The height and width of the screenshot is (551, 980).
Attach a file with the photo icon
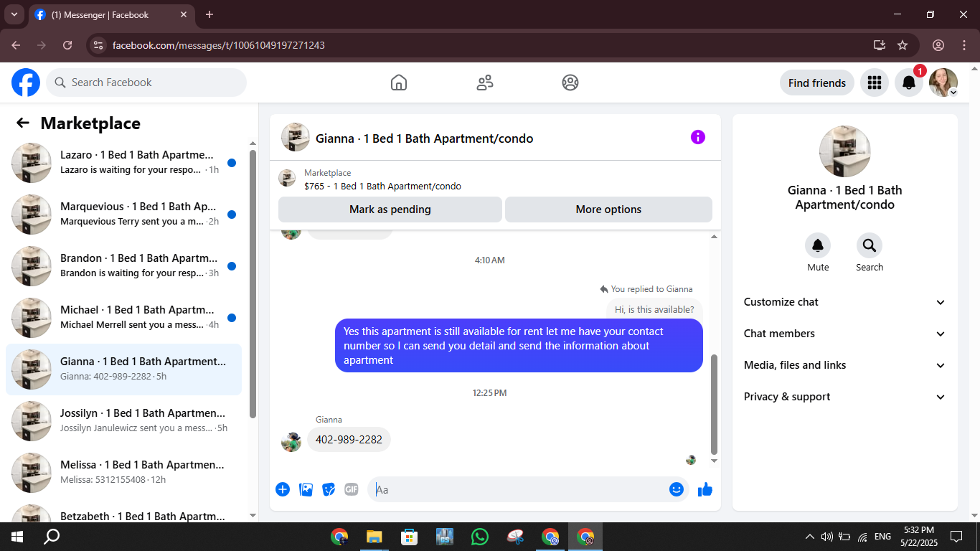tap(306, 489)
